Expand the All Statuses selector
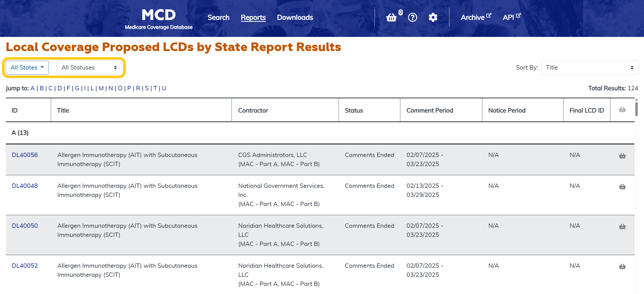The width and height of the screenshot is (644, 294). 89,67
